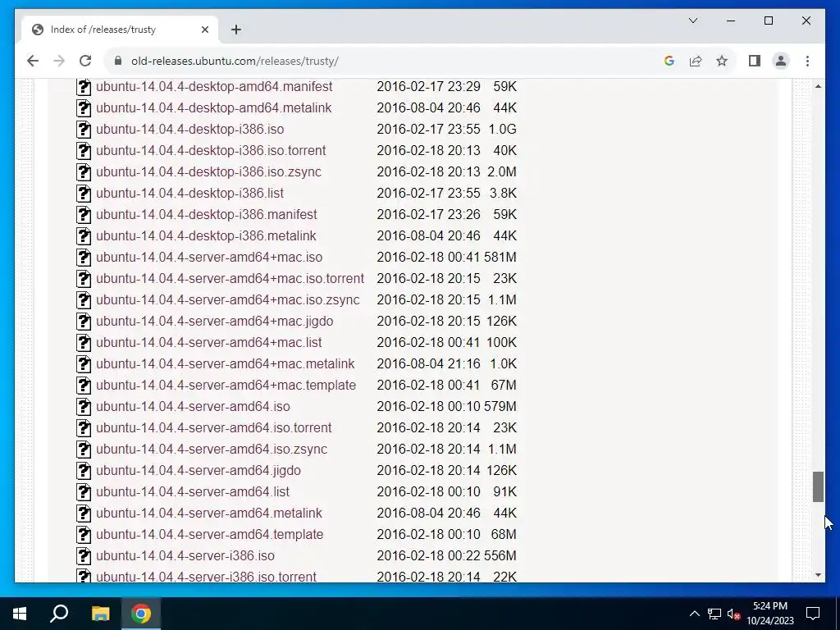Viewport: 840px width, 630px height.
Task: Select the Index of /releases/trusty tab
Action: coord(119,30)
